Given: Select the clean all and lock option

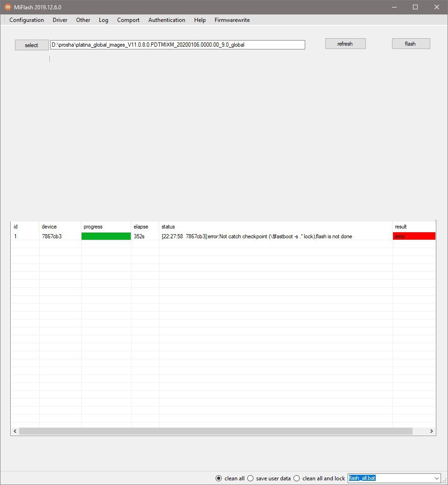Looking at the screenshot, I should coord(319,478).
